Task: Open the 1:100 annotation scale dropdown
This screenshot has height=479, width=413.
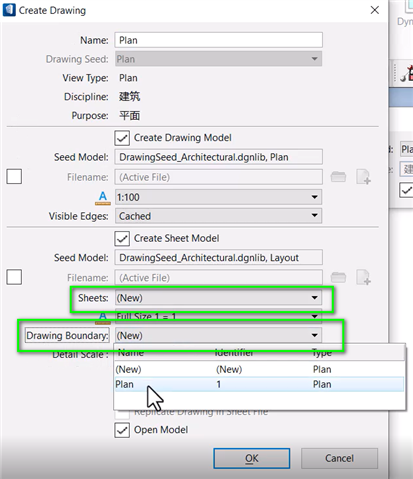Action: pyautogui.click(x=218, y=197)
